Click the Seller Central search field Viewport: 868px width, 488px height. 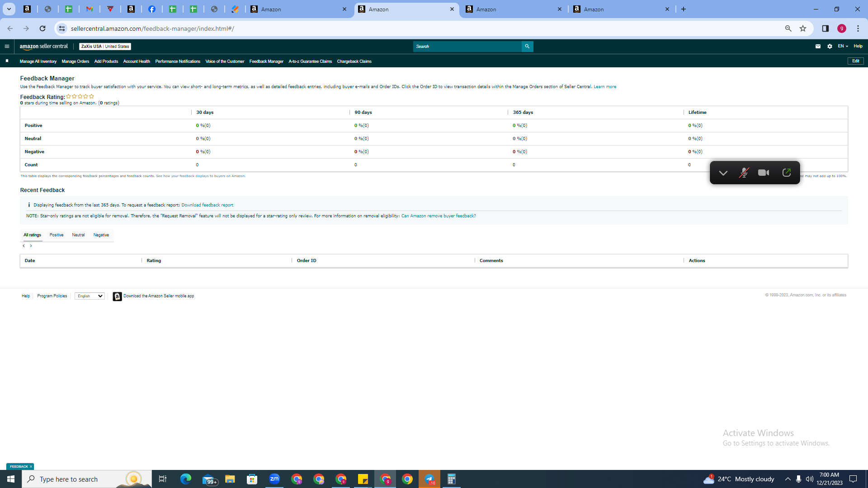(467, 46)
